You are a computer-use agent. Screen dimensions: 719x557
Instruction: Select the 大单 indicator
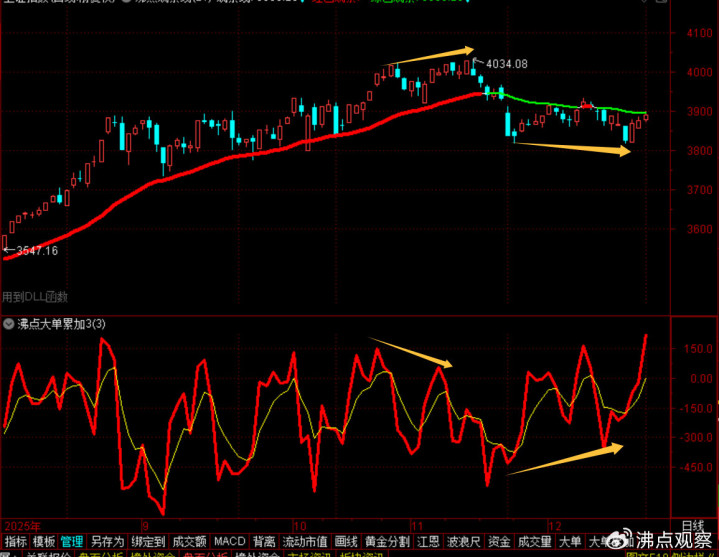pos(570,542)
